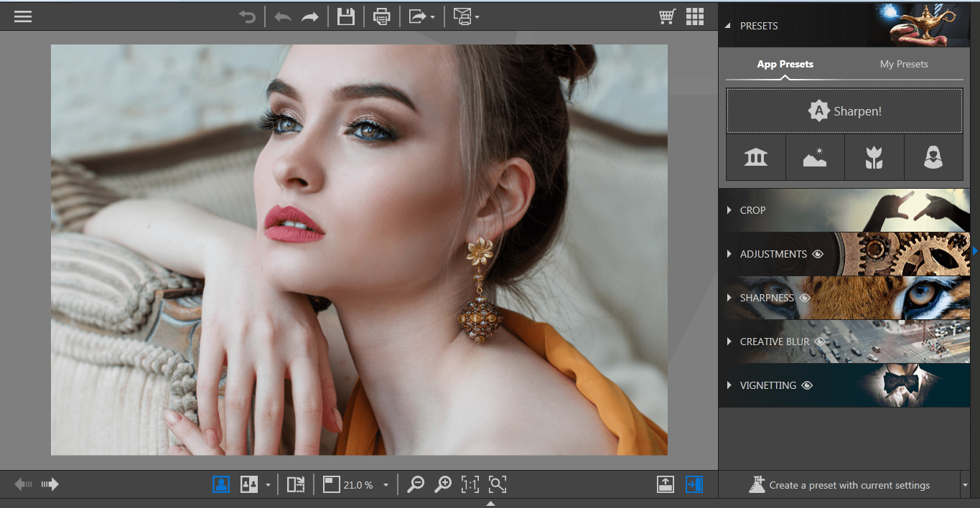980x508 pixels.
Task: Save the current project
Action: coord(346,16)
